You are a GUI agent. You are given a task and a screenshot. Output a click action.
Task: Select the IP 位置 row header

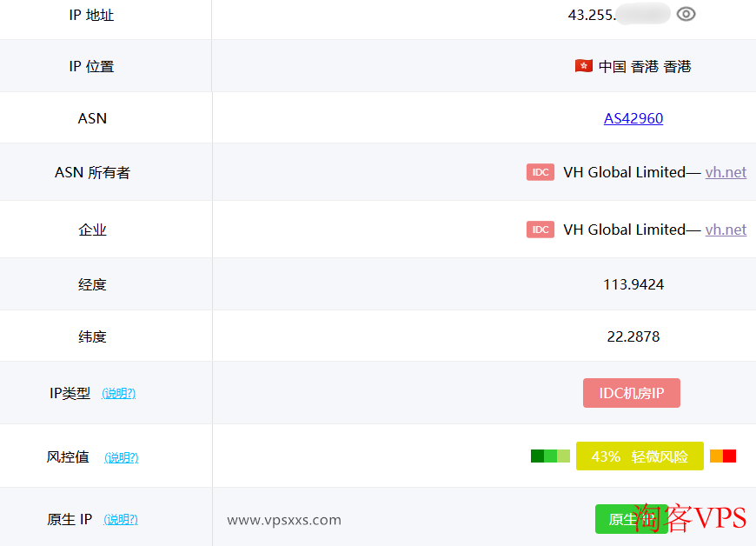click(x=92, y=66)
